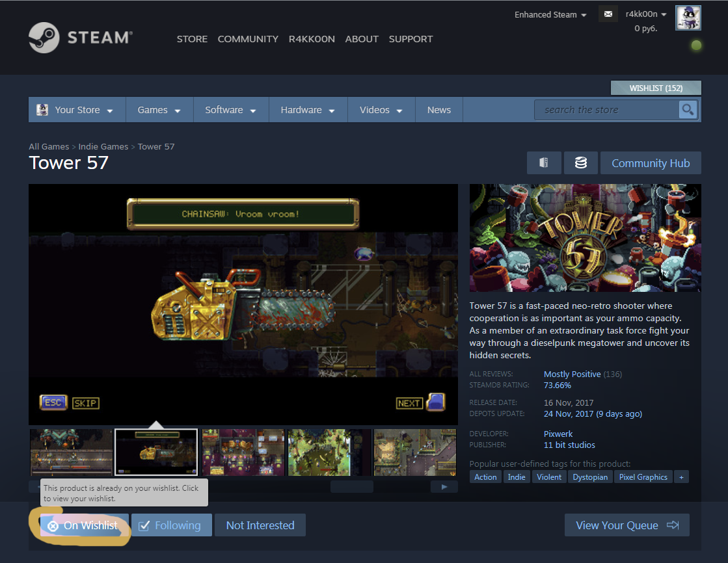Select the Violent tag
728x563 pixels.
549,477
